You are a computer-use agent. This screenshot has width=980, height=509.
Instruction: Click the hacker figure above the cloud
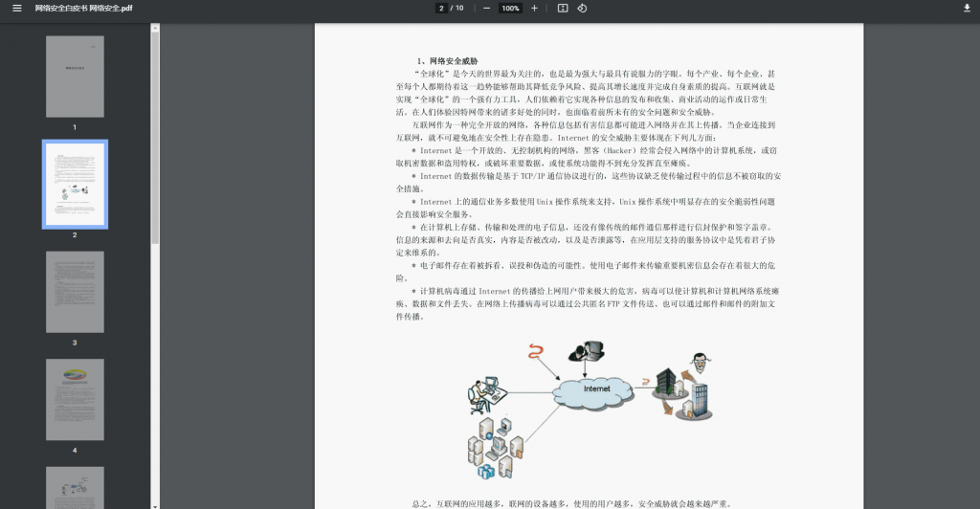pyautogui.click(x=587, y=352)
